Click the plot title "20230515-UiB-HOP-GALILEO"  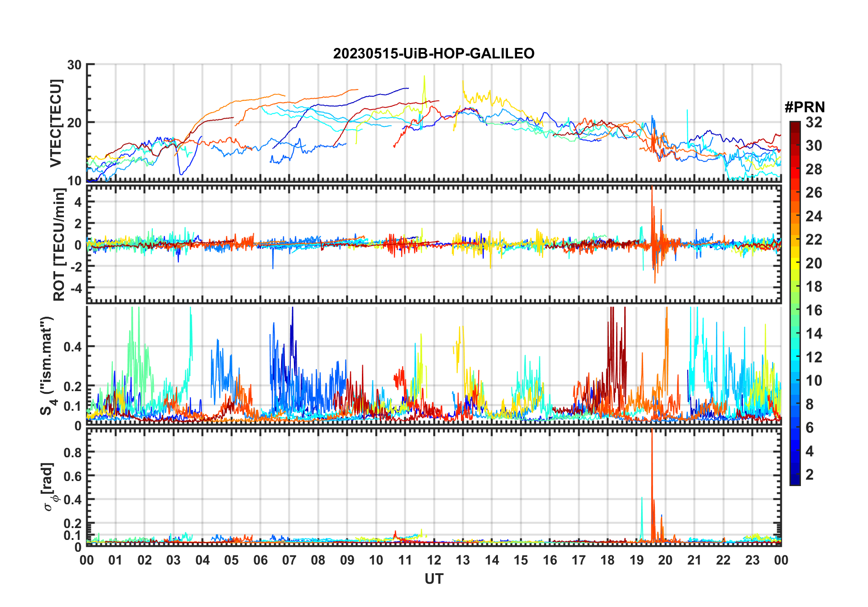coord(434,53)
